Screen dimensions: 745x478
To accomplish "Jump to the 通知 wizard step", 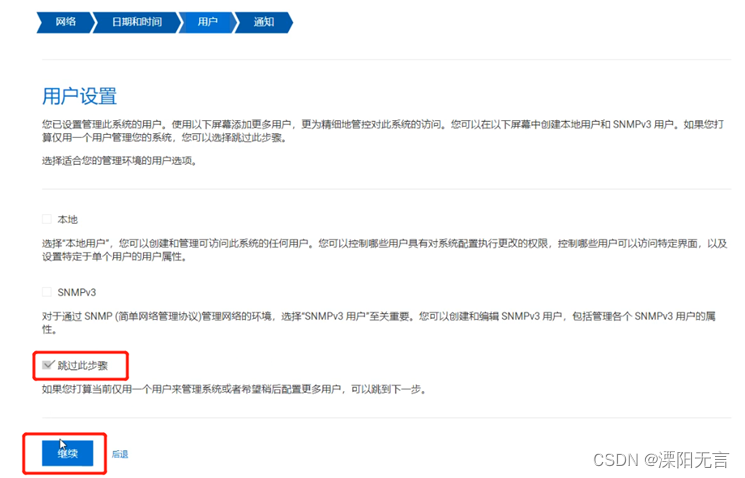I will click(264, 22).
